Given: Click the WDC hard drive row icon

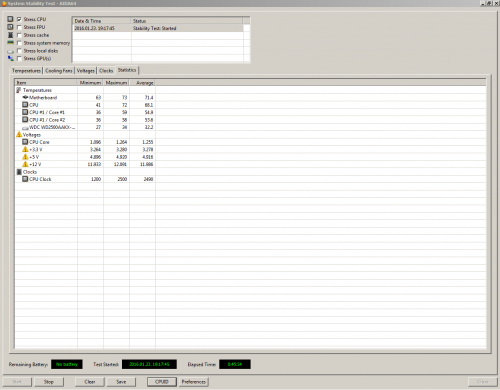Looking at the screenshot, I should coord(25,128).
